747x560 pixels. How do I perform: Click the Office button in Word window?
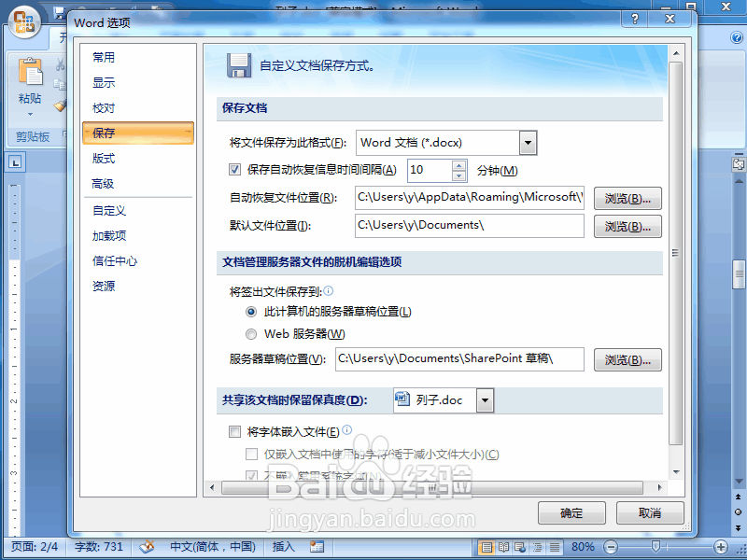[24, 21]
